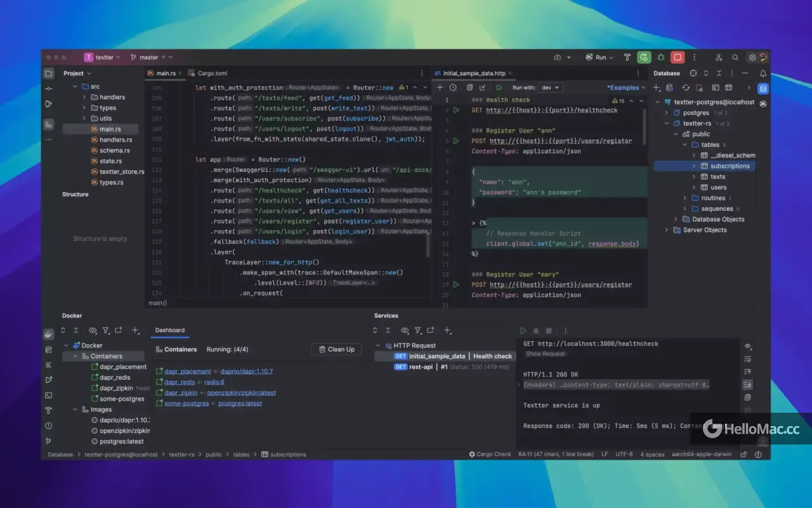Open the Docker whale icon in bottom-left sidebar
Image resolution: width=812 pixels, height=508 pixels.
49,334
